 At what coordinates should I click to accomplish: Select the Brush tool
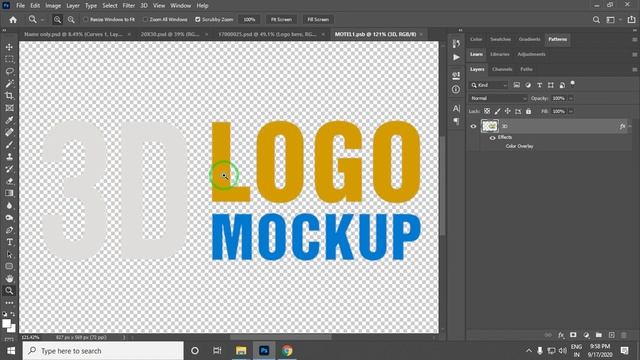click(x=9, y=144)
